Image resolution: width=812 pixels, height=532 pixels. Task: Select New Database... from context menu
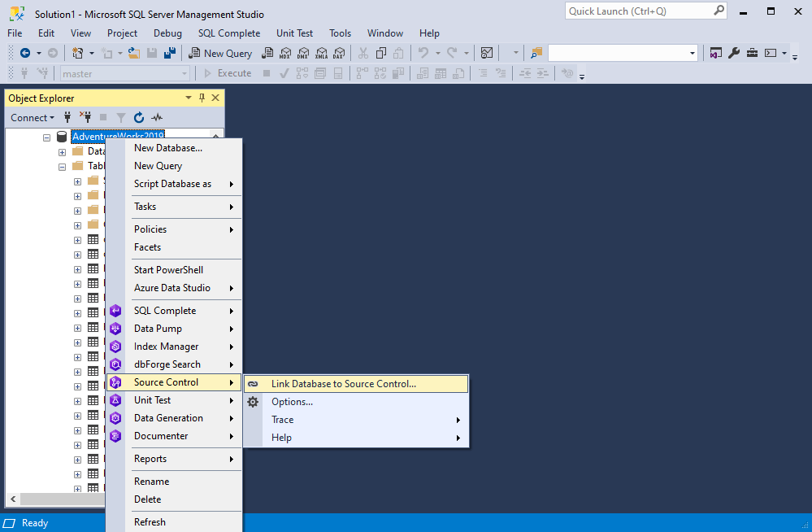pyautogui.click(x=173, y=148)
